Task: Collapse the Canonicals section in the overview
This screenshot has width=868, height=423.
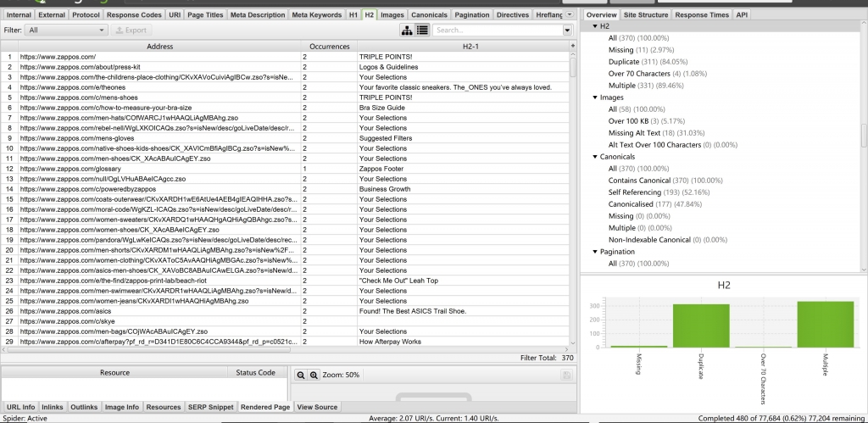Action: 595,157
